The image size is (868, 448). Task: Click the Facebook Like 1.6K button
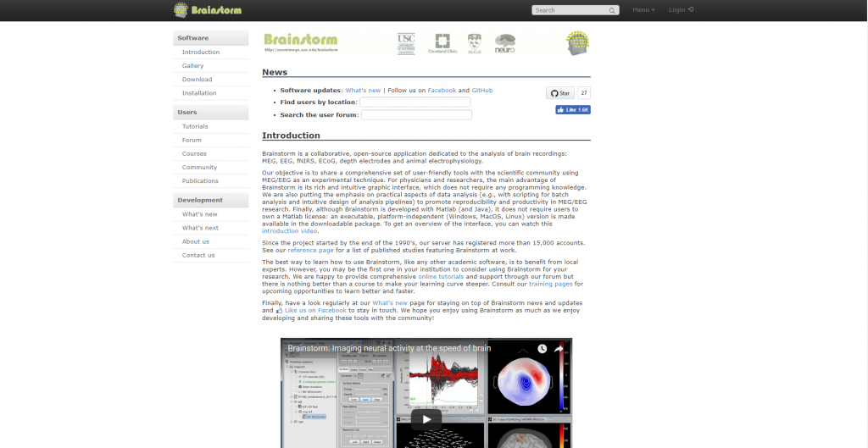tap(573, 110)
